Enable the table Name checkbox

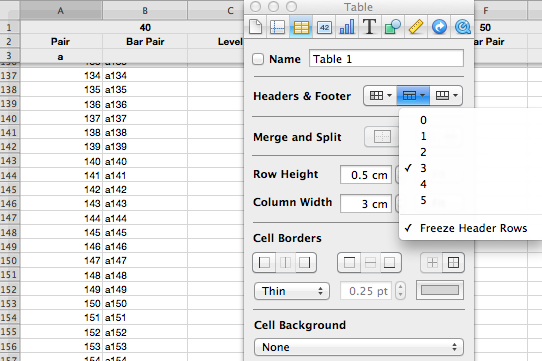pyautogui.click(x=258, y=59)
